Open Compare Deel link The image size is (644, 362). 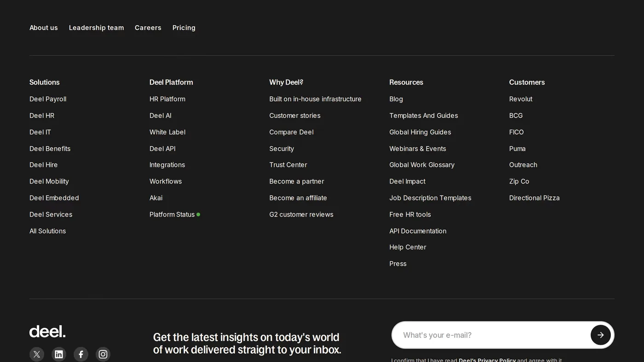coord(291,132)
